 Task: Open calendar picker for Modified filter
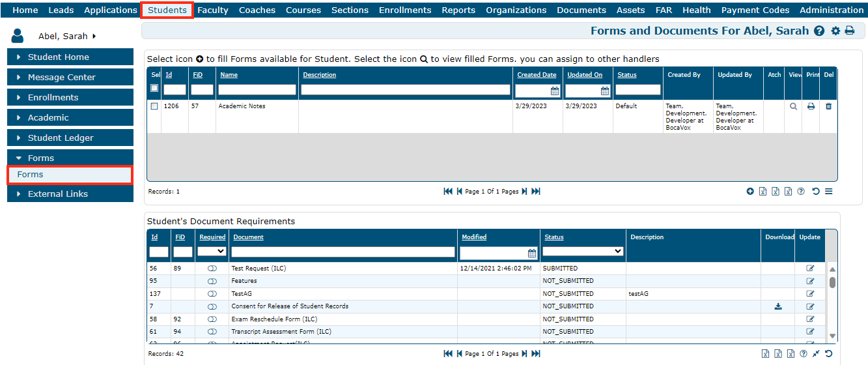pos(532,253)
